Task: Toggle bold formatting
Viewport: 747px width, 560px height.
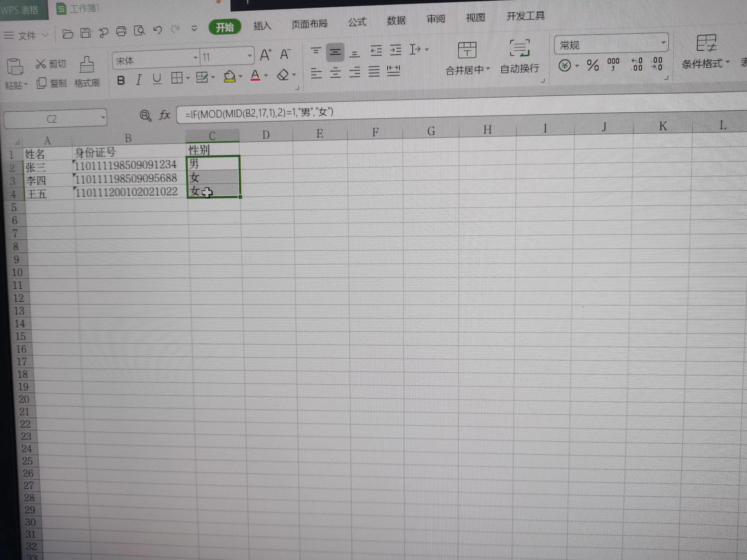Action: pos(121,80)
